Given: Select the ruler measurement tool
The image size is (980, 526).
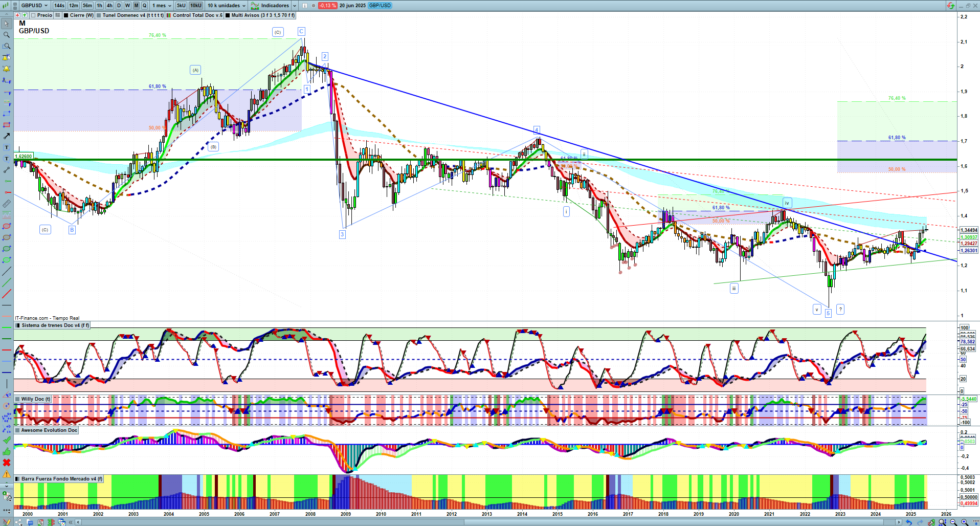Looking at the screenshot, I should pos(7,204).
